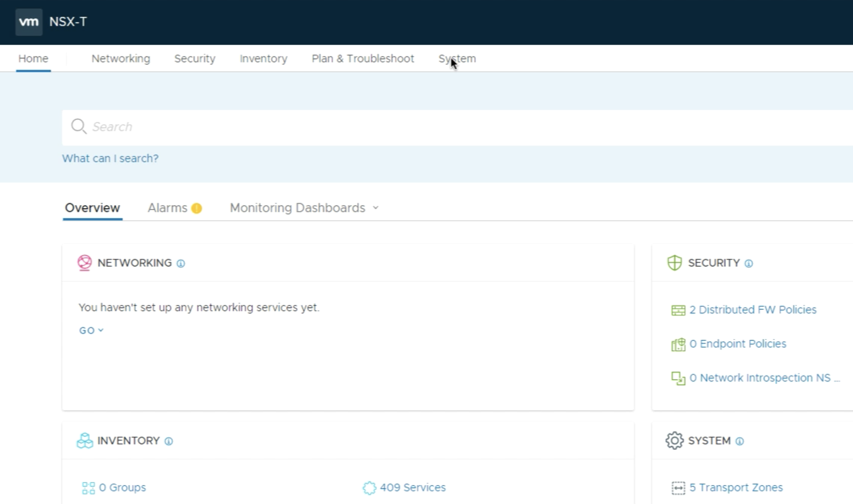This screenshot has height=504, width=853.
Task: Switch to the Security navigation tab
Action: click(x=195, y=59)
